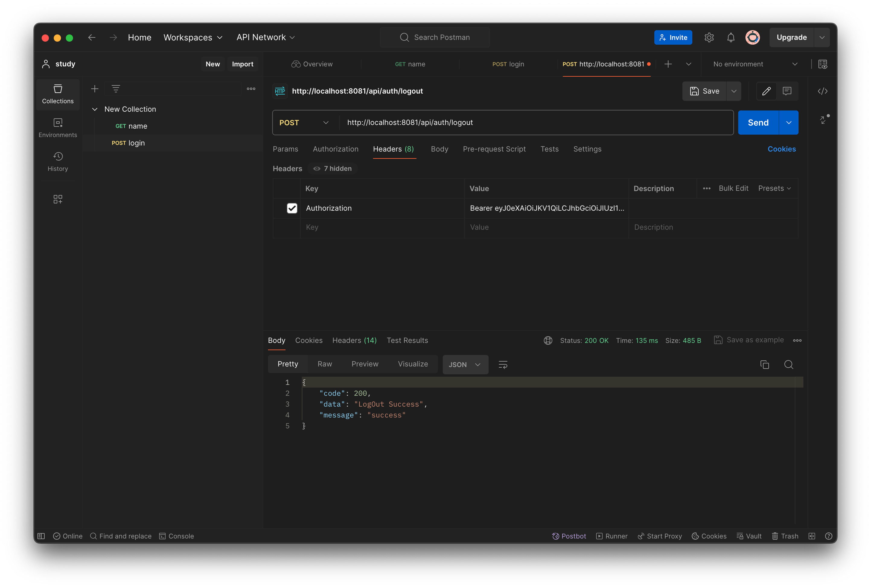Open the JSON response format dropdown
This screenshot has width=871, height=588.
click(465, 364)
